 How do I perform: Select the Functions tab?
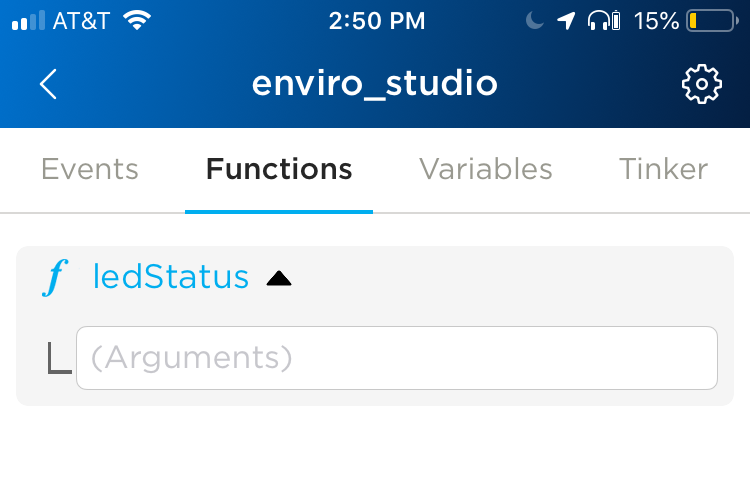coord(279,169)
